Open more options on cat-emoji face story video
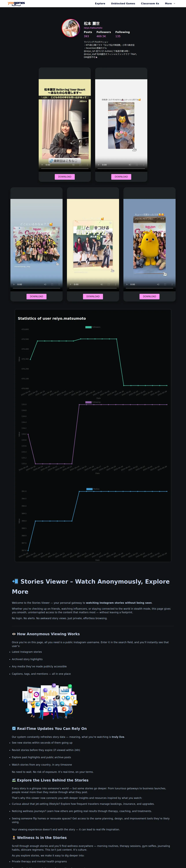 pos(144,165)
